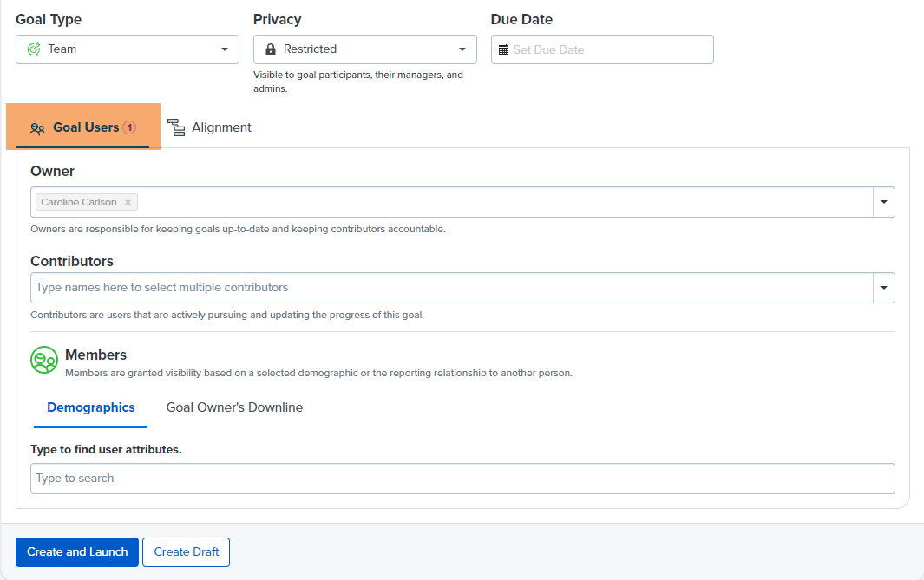
Task: Select the Goal Owner's Downline tab
Action: [234, 407]
